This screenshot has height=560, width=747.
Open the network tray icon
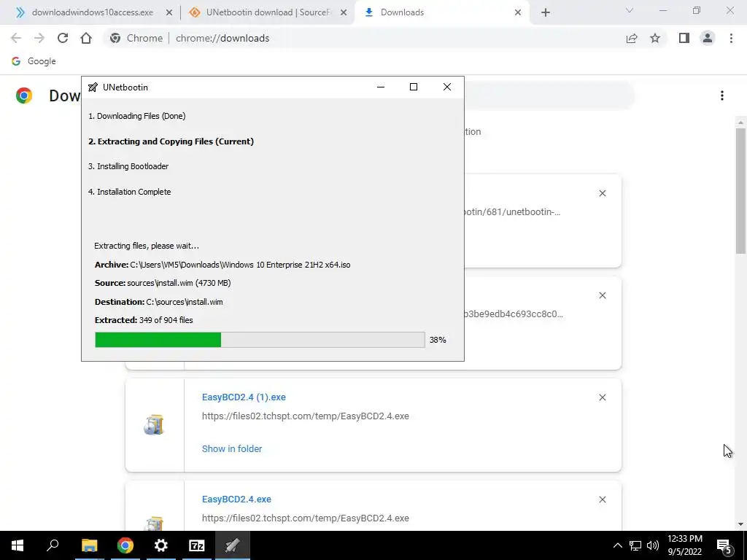[635, 545]
